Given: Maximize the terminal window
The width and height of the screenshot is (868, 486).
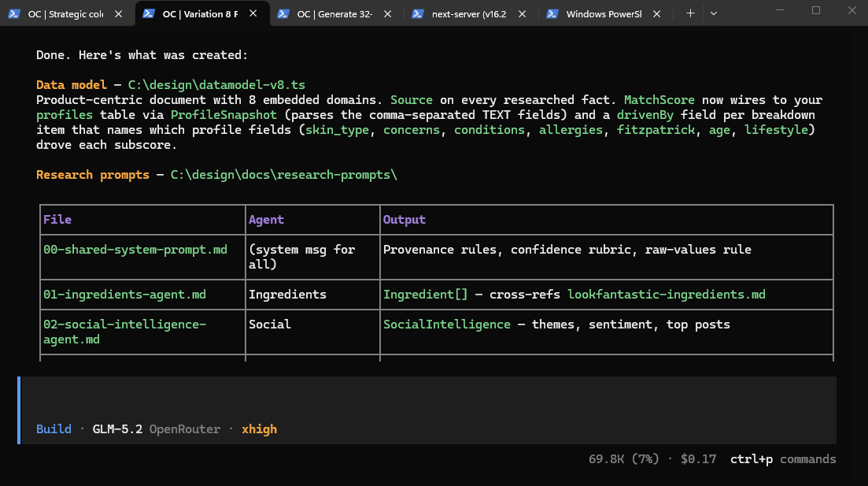Looking at the screenshot, I should click(x=816, y=10).
